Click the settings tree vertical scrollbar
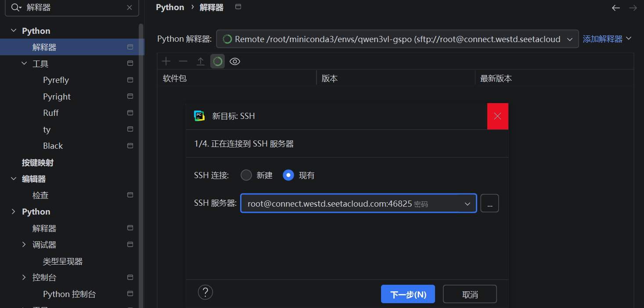Screen dimensions: 644x308 [x=141, y=166]
